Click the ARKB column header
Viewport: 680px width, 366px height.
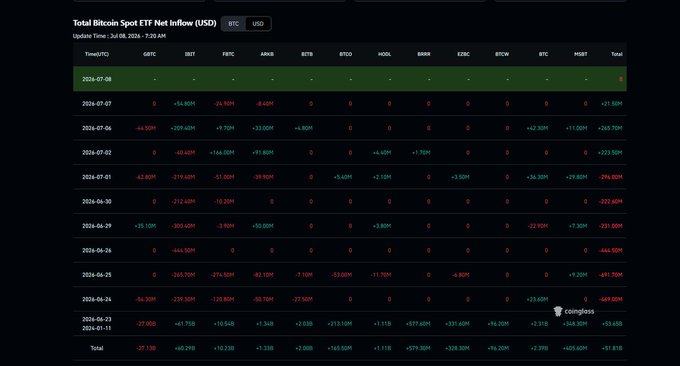coord(267,54)
